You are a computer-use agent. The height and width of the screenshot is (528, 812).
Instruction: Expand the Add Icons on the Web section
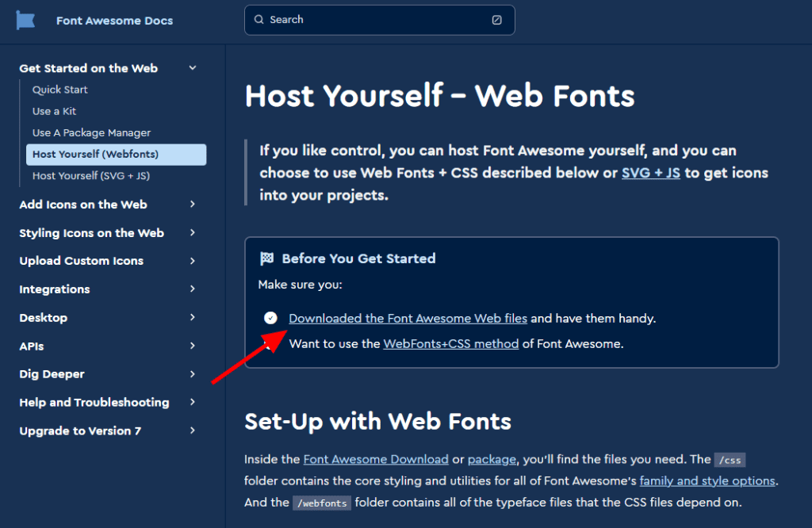coord(193,205)
